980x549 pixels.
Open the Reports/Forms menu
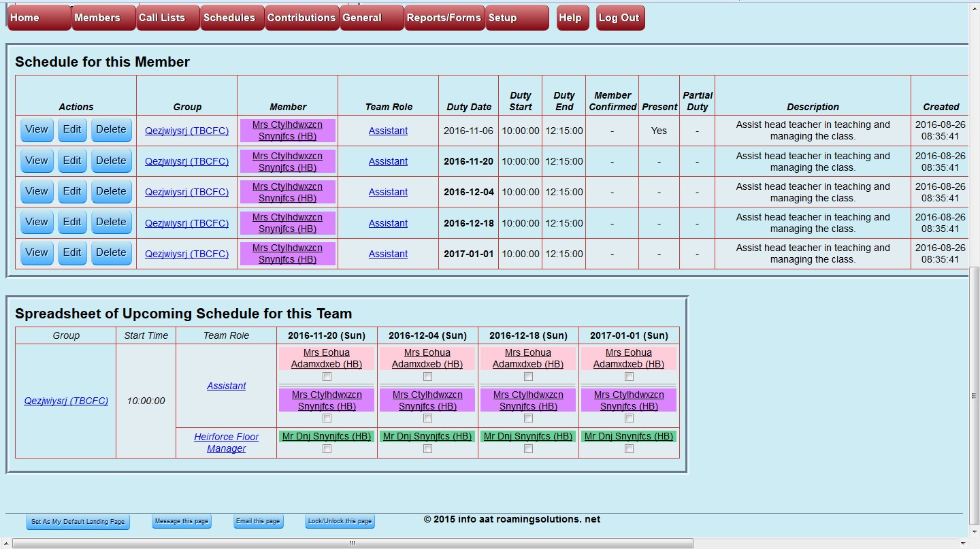point(444,18)
